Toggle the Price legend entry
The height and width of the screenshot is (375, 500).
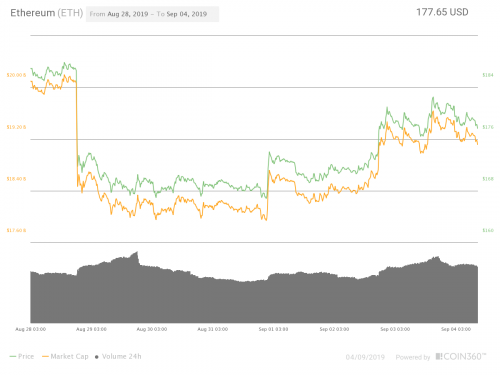click(22, 356)
